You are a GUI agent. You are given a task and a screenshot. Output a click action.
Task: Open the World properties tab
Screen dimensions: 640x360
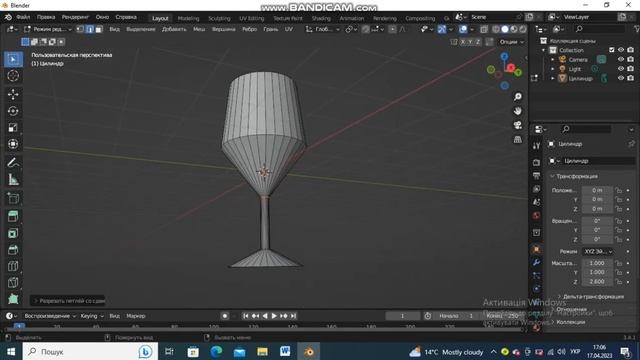pos(536,216)
